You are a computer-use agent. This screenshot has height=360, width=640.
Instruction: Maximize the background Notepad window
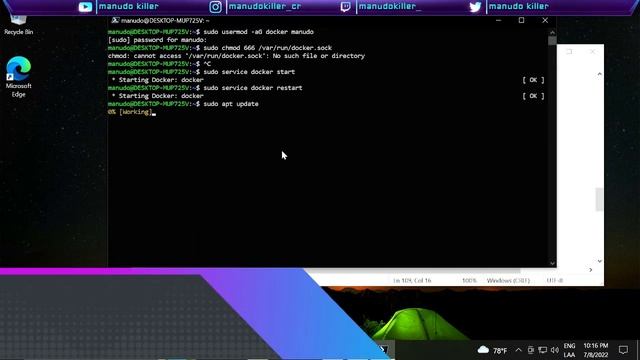pos(569,51)
